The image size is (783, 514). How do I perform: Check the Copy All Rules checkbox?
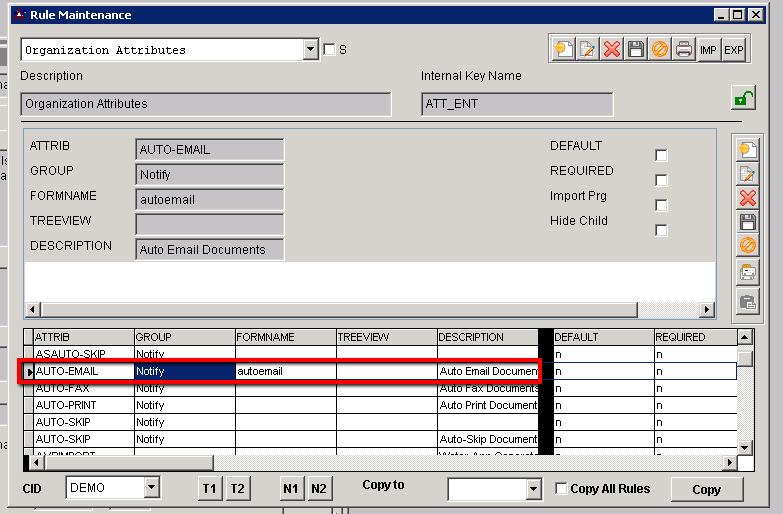coord(561,489)
